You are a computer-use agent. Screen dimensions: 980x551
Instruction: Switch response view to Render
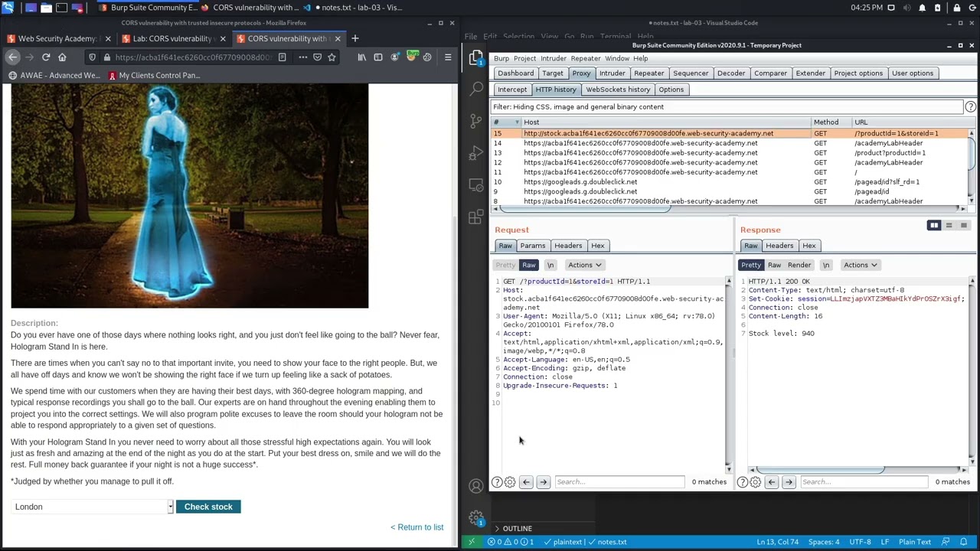(x=799, y=265)
